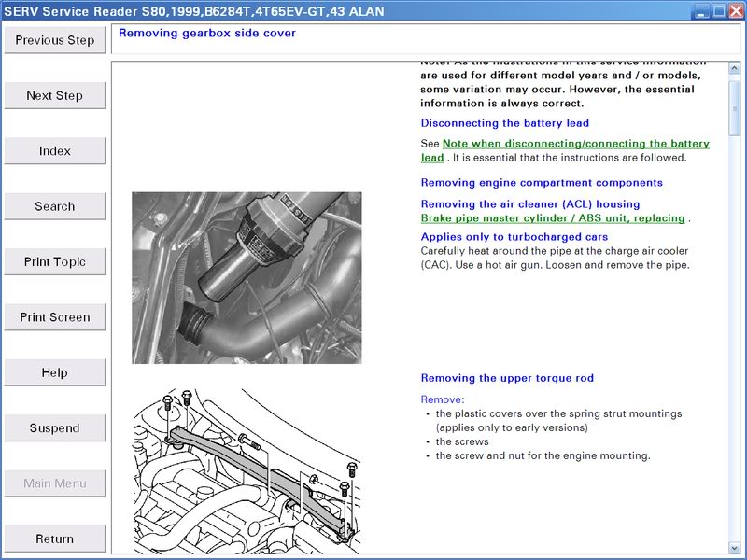Click 'Removing gearbox side cover' title

point(207,33)
